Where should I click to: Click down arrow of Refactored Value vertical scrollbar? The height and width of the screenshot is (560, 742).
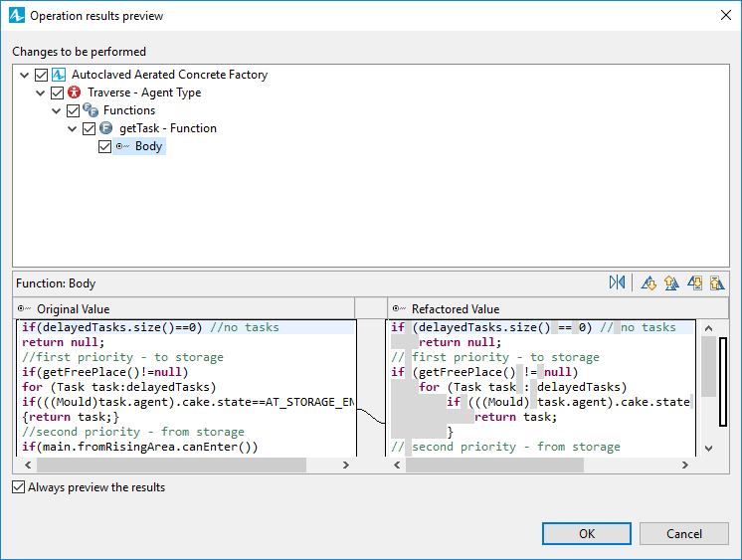pyautogui.click(x=708, y=448)
